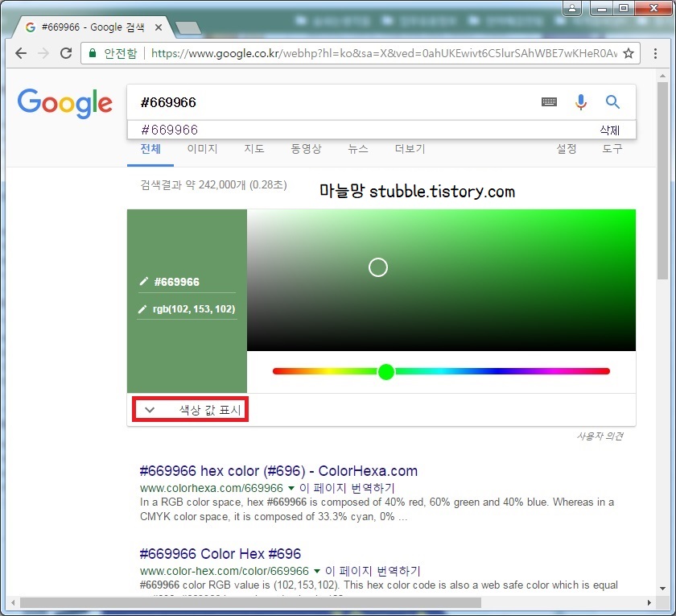The image size is (676, 616).
Task: Click the horizontal scrollbar right arrow
Action: point(649,602)
